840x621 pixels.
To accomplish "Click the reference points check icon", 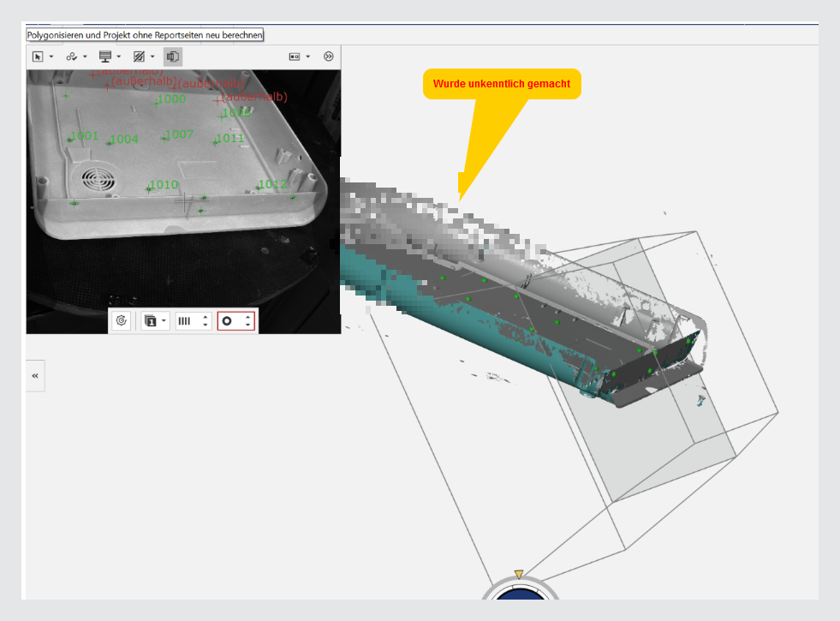I will pos(72,57).
